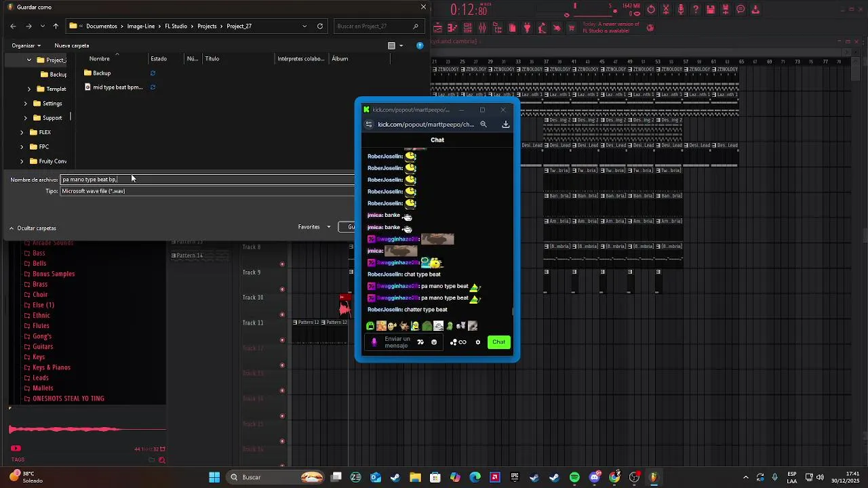
Task: Click the Álbum column header
Action: (340, 58)
